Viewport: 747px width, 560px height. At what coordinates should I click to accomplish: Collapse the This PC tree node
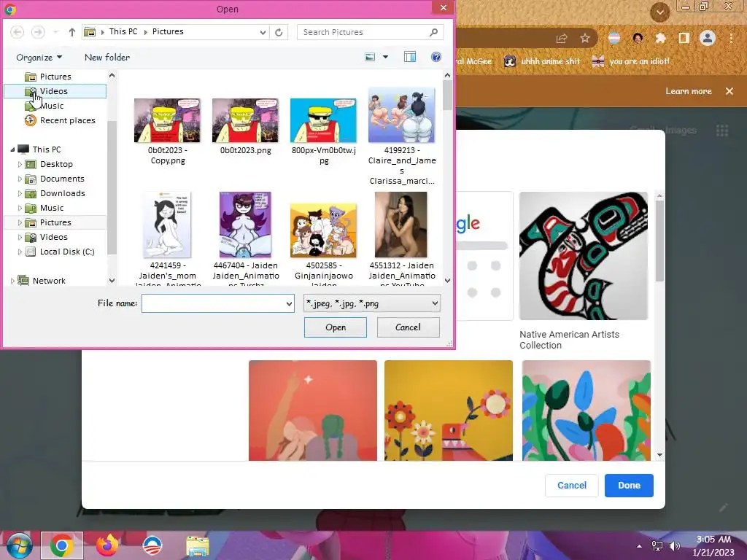click(12, 149)
